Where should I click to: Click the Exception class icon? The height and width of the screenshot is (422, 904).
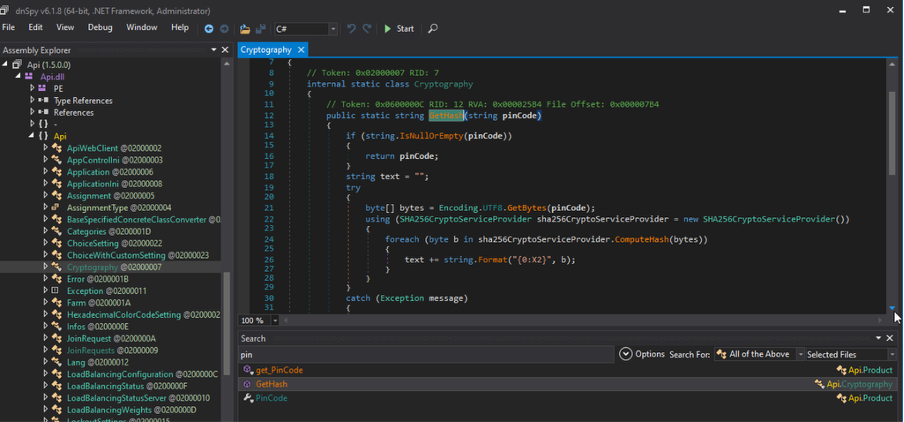point(55,291)
